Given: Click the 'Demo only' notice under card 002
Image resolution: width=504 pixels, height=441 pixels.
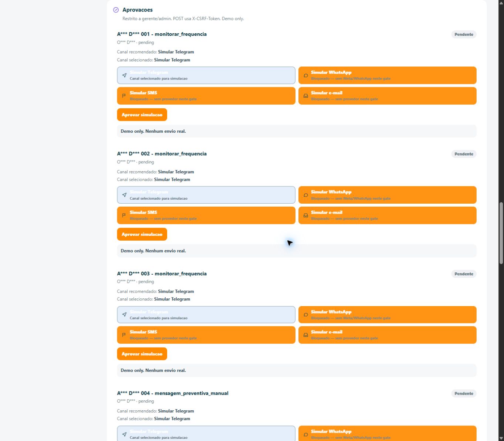Looking at the screenshot, I should click(x=297, y=251).
